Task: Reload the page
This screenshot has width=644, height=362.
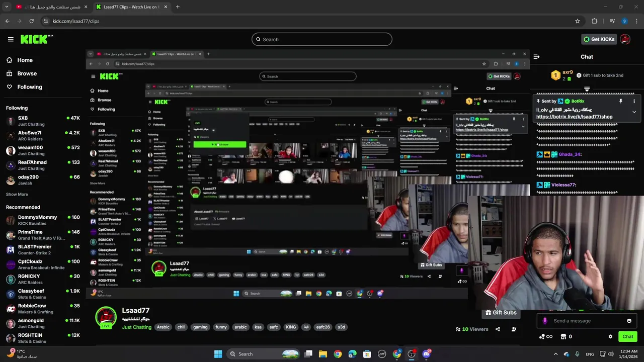Action: [31, 21]
